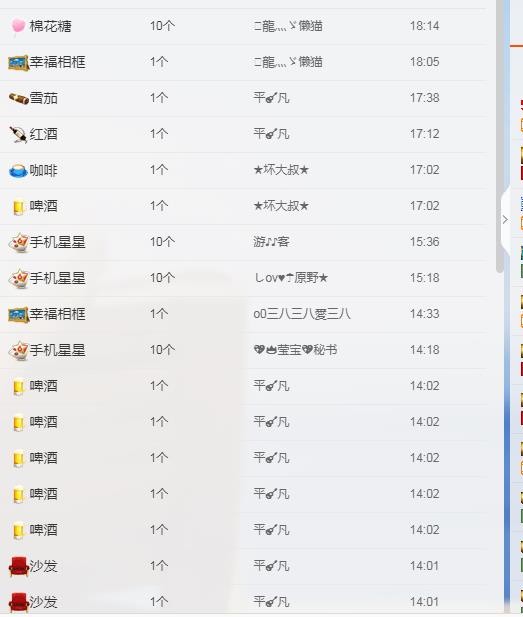Image resolution: width=523 pixels, height=617 pixels.
Task: Click the 18:05 timestamp
Action: click(424, 62)
